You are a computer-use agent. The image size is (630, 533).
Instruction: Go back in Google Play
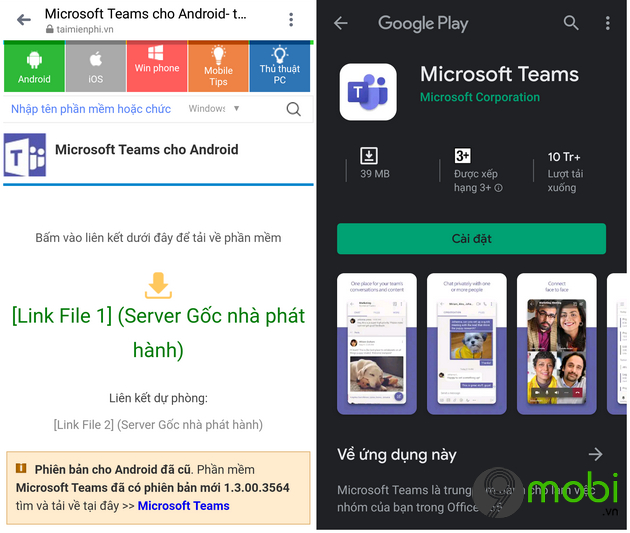pos(341,23)
